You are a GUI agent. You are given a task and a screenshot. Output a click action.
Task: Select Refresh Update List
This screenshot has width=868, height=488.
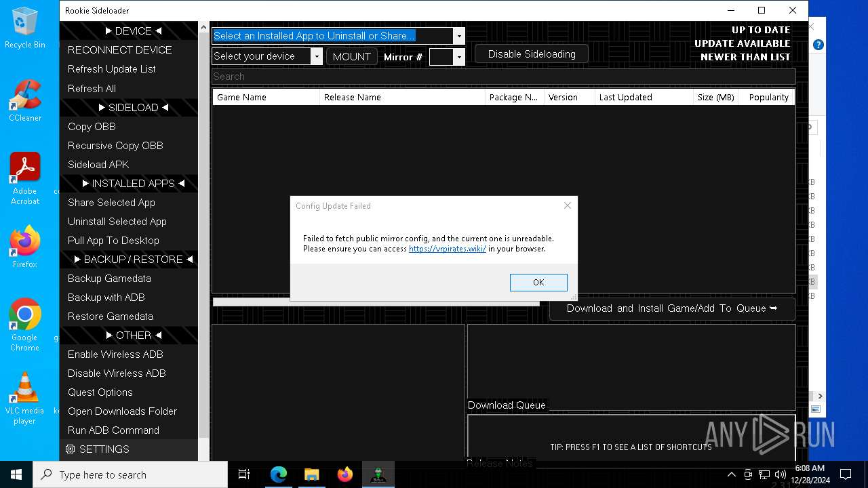pyautogui.click(x=129, y=69)
